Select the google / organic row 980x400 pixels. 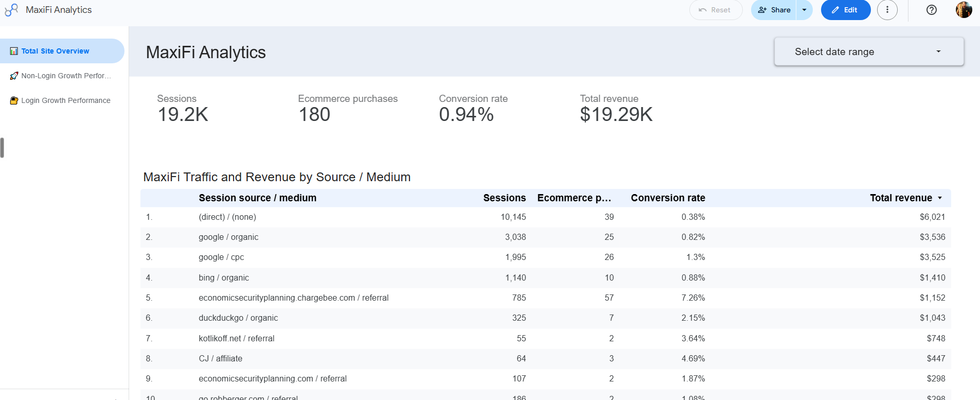click(x=545, y=237)
